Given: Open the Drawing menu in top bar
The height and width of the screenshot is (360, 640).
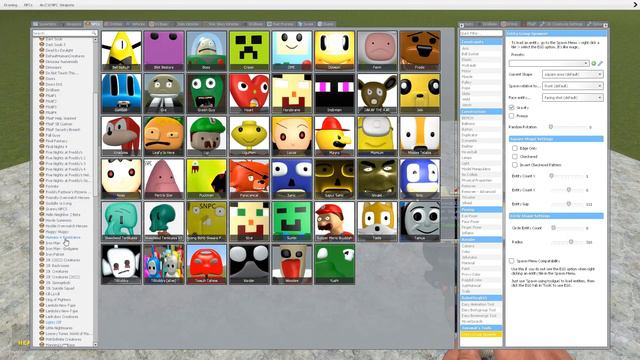Looking at the screenshot, I should click(11, 5).
